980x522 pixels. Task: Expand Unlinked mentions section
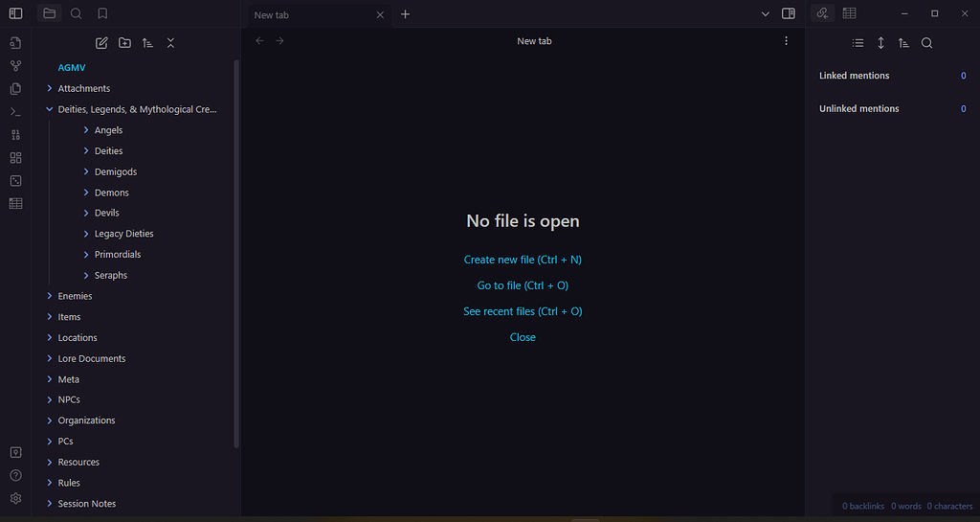pos(893,109)
